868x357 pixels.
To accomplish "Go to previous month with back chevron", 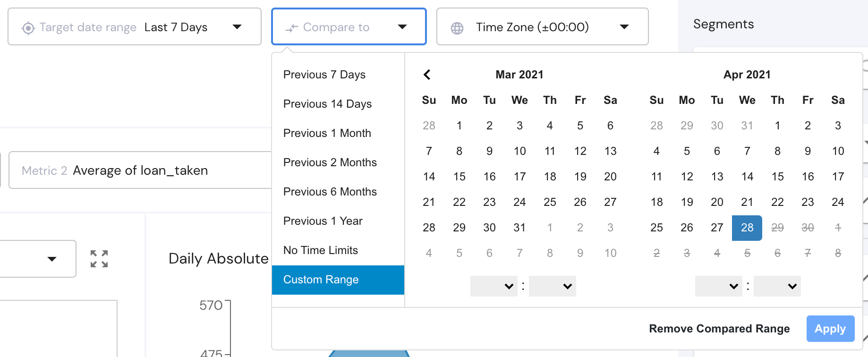I will click(x=427, y=75).
